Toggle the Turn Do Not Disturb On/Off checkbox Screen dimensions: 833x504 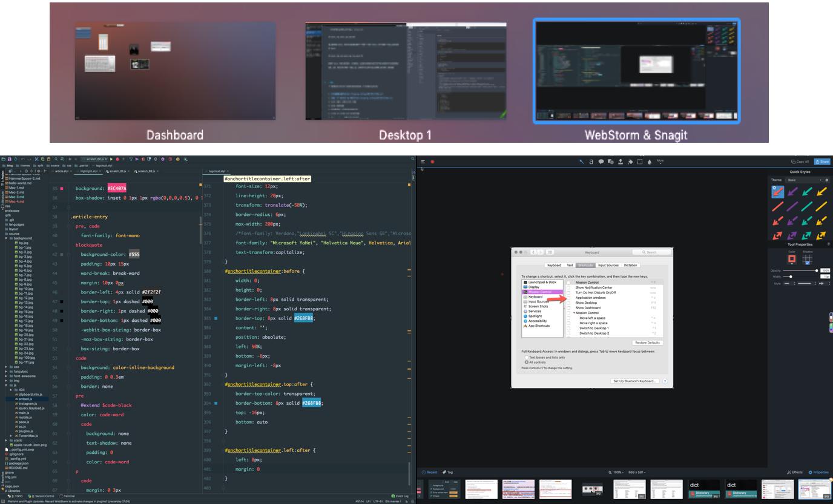click(x=568, y=293)
